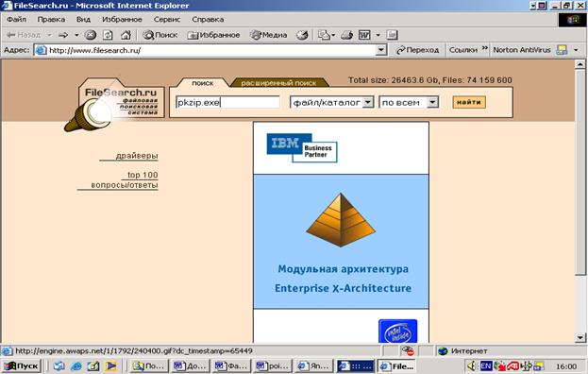Click the page icon in address bar

point(41,50)
